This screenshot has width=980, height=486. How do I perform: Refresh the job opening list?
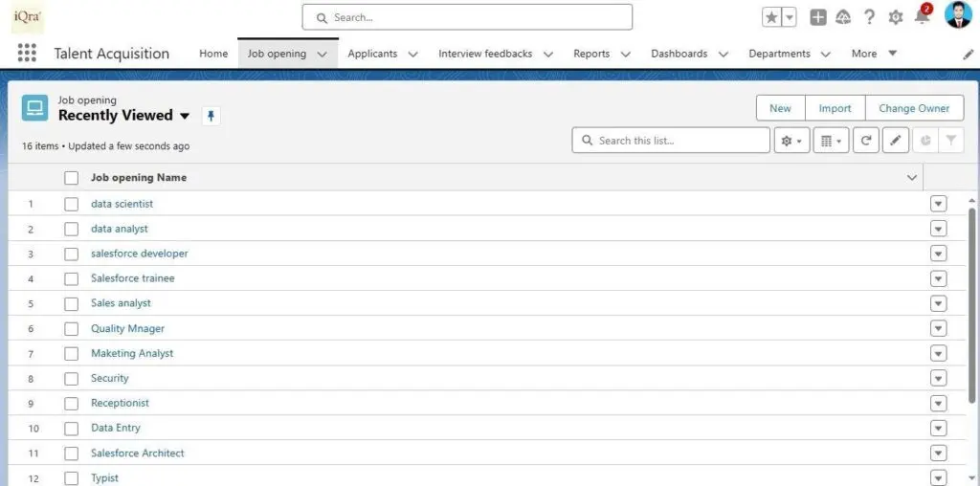point(865,141)
